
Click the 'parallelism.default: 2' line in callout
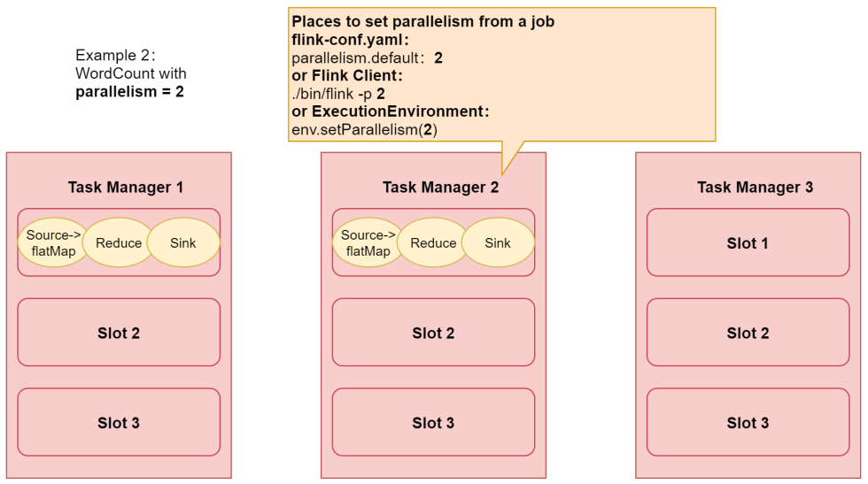pos(367,58)
